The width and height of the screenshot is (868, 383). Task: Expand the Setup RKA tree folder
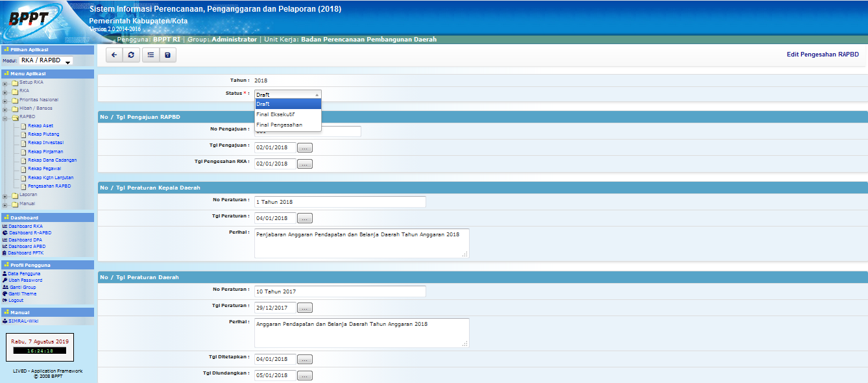(6, 83)
